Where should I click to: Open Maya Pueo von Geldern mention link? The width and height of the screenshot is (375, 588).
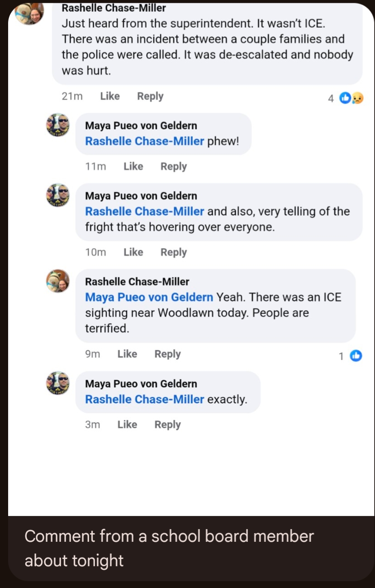[149, 297]
